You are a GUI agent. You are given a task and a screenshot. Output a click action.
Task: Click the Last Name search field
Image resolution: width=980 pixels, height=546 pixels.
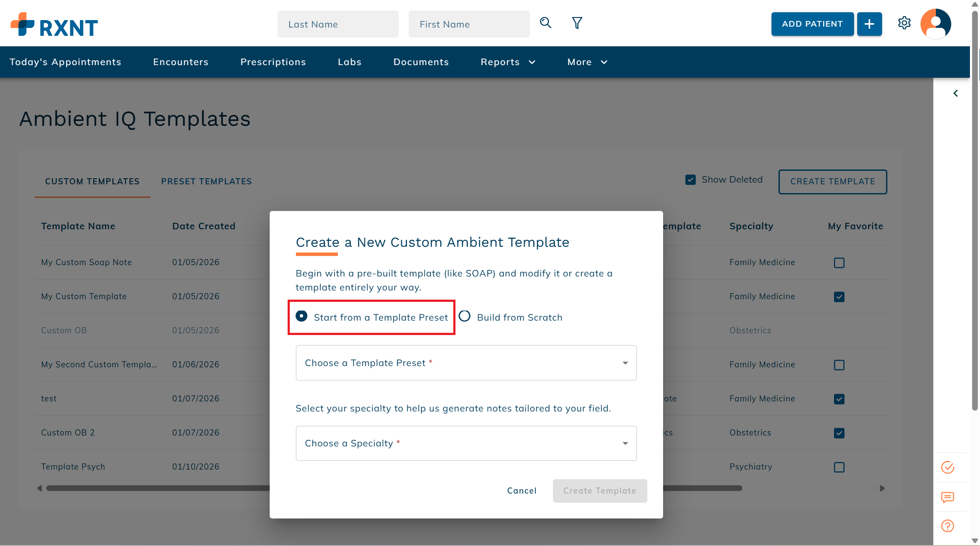pyautogui.click(x=337, y=24)
